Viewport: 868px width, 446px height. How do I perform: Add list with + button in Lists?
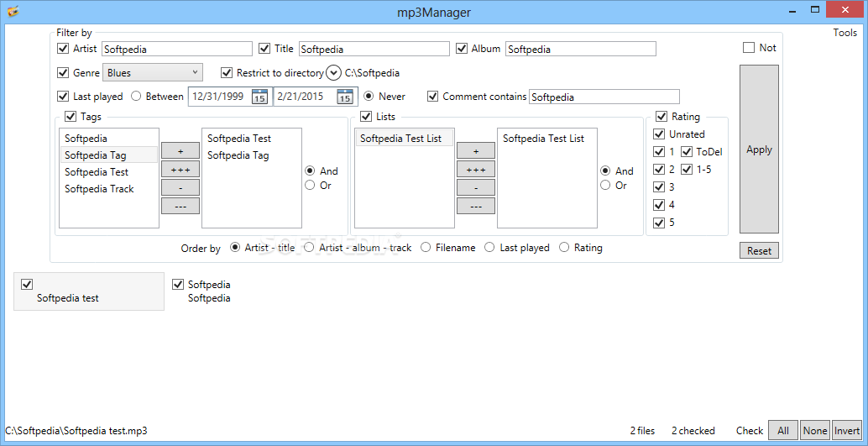[476, 150]
